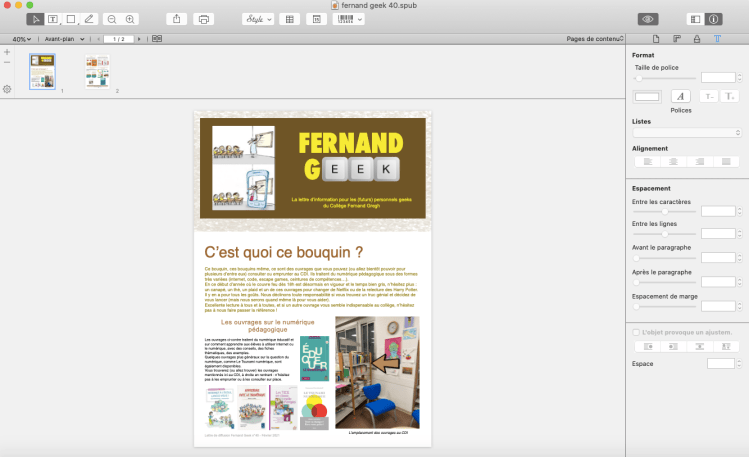749x457 pixels.
Task: Click the zoom out magnifier
Action: (112, 19)
